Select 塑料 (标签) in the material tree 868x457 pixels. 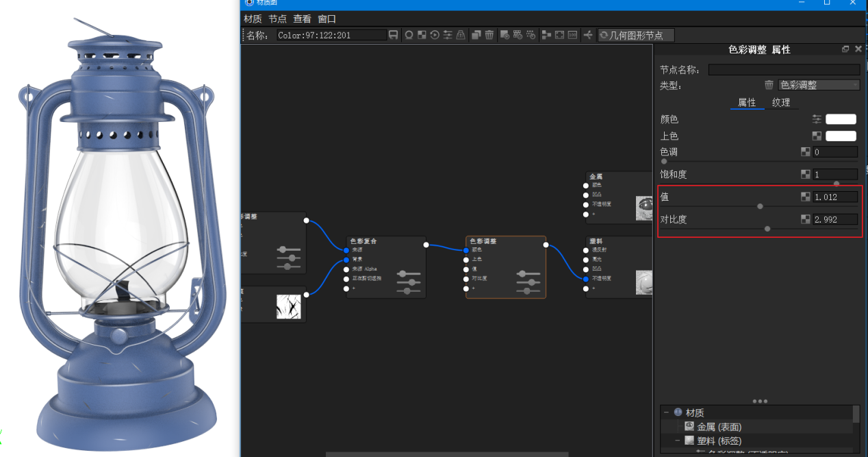[x=719, y=441]
